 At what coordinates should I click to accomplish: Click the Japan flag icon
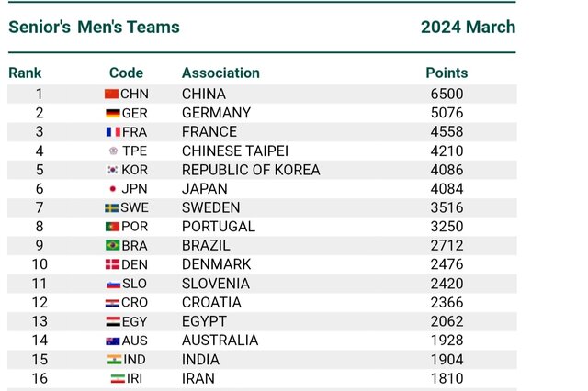(113, 189)
